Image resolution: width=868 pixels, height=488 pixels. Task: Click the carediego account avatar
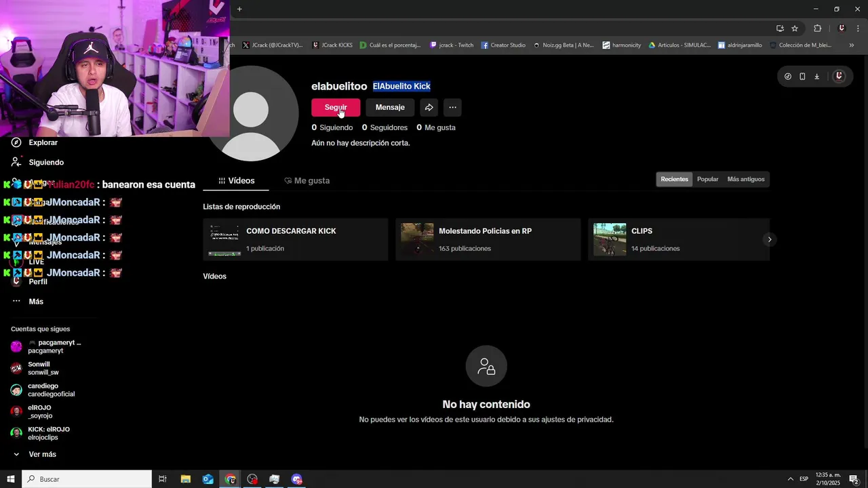16,390
